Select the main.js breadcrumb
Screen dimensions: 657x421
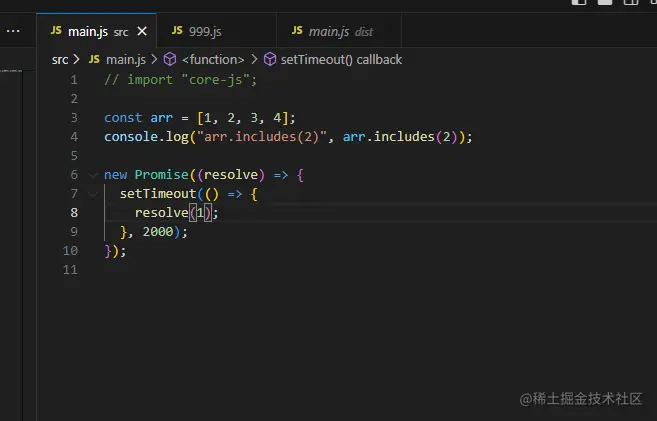click(x=126, y=59)
